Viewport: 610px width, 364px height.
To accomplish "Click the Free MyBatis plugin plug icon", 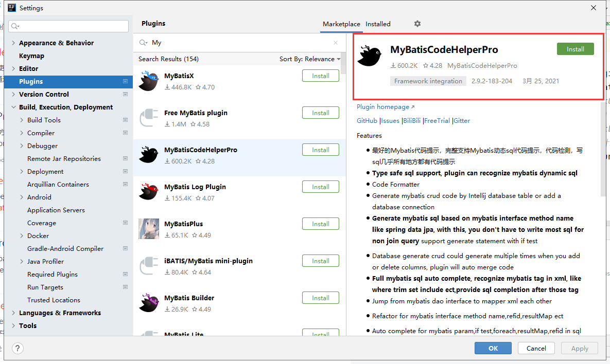I will click(149, 118).
